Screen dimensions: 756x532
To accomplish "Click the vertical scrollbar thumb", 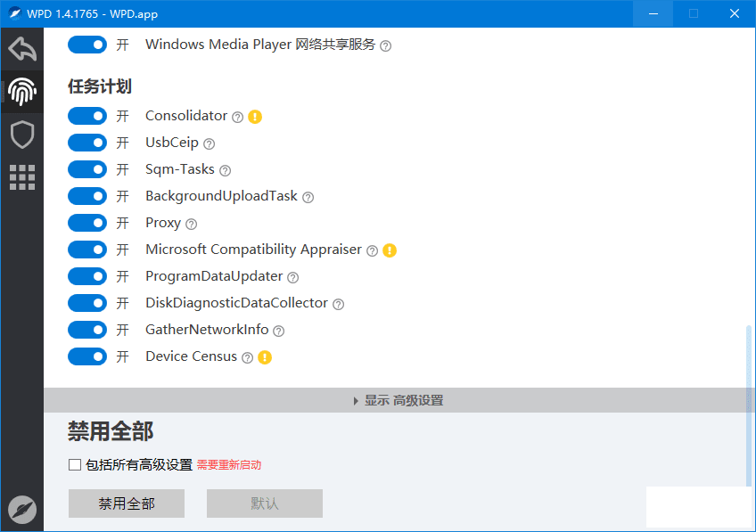I will [x=749, y=407].
